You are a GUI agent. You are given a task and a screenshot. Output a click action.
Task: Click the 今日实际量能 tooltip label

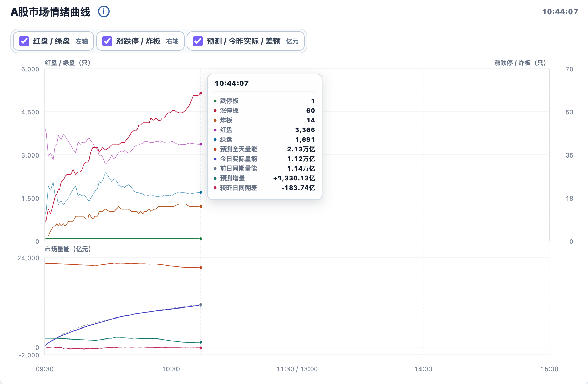(239, 159)
